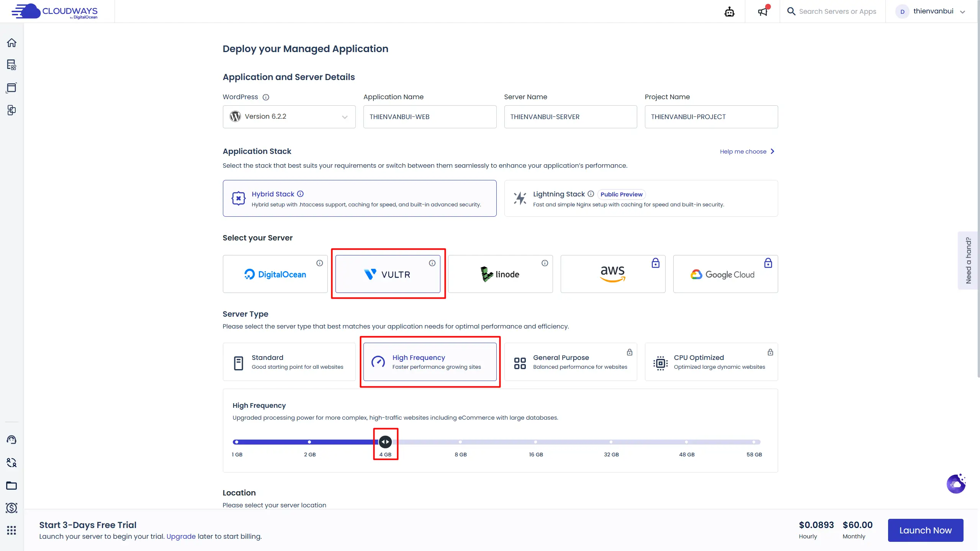Click the Project Name input field
The width and height of the screenshot is (980, 551).
[712, 117]
